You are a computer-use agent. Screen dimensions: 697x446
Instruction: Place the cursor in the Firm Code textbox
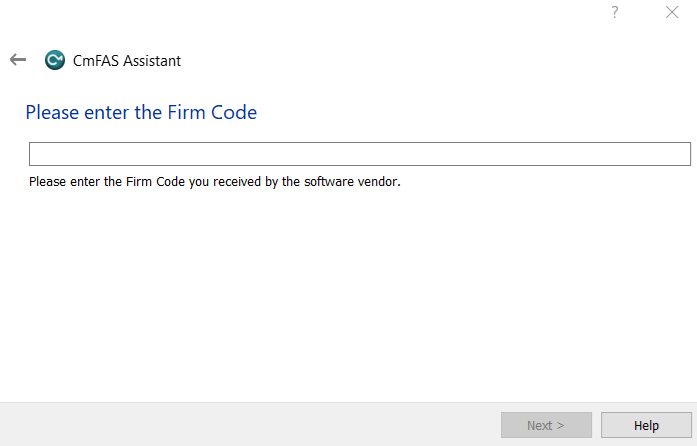point(359,153)
